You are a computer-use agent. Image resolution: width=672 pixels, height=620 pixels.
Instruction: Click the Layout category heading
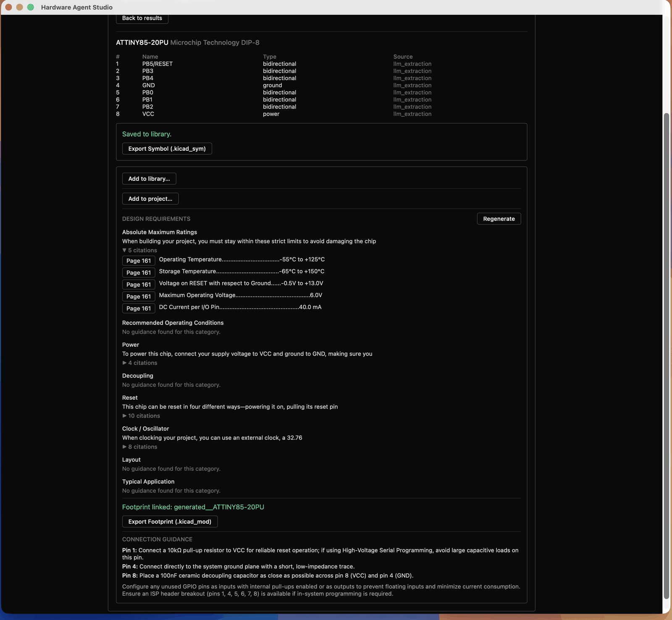click(x=131, y=460)
